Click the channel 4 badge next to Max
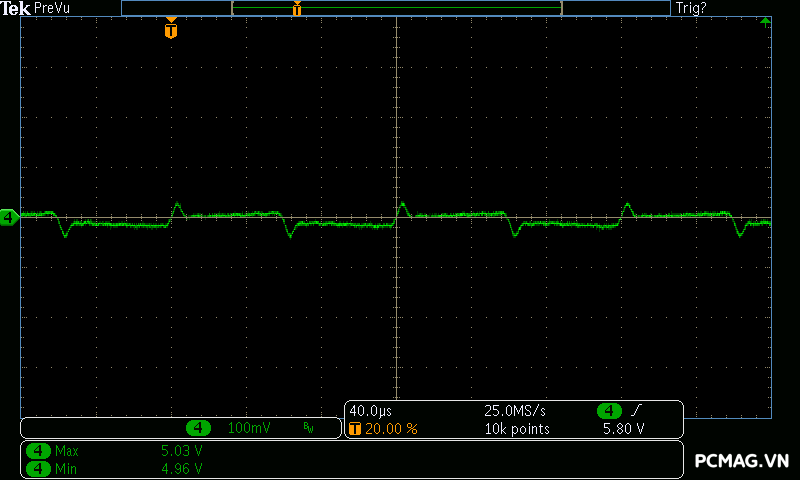The width and height of the screenshot is (800, 480). click(39, 451)
